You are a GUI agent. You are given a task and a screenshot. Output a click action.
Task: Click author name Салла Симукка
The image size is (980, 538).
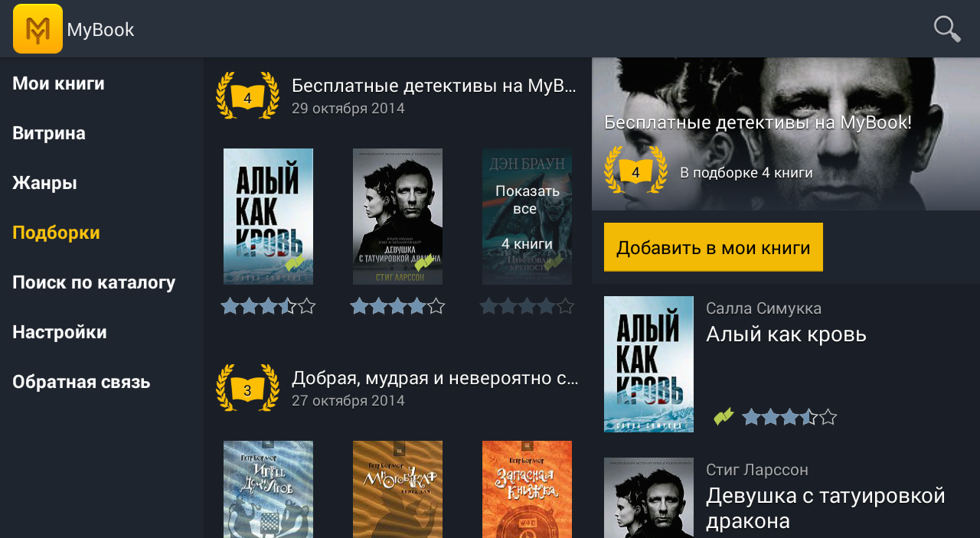point(763,308)
